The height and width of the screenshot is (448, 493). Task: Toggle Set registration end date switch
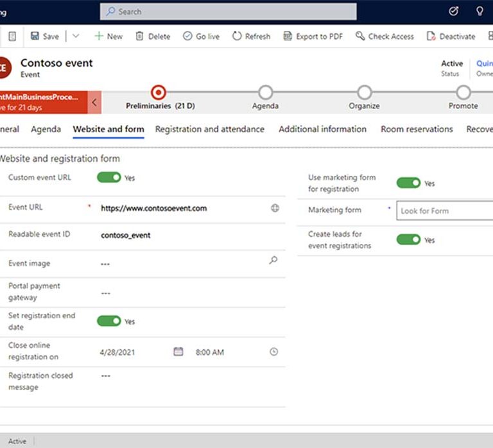[x=108, y=321]
